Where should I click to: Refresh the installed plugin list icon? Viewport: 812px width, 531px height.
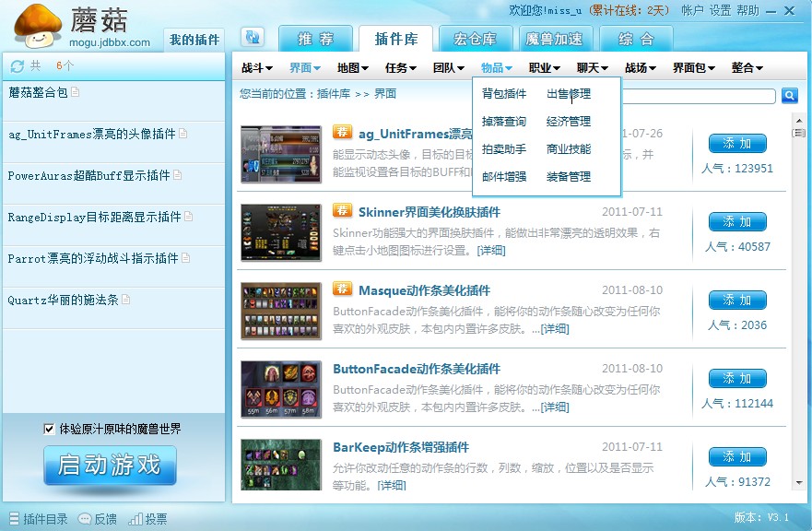[x=18, y=65]
